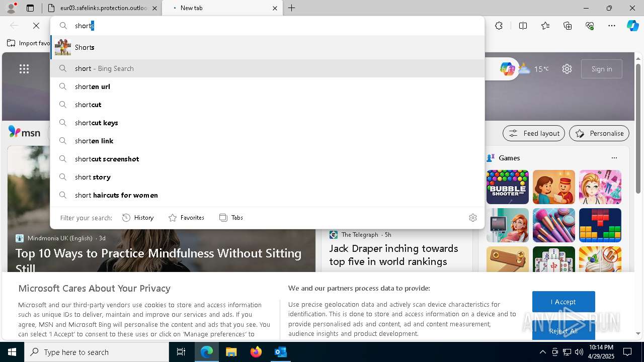Open Browser essentials icon

point(590,26)
